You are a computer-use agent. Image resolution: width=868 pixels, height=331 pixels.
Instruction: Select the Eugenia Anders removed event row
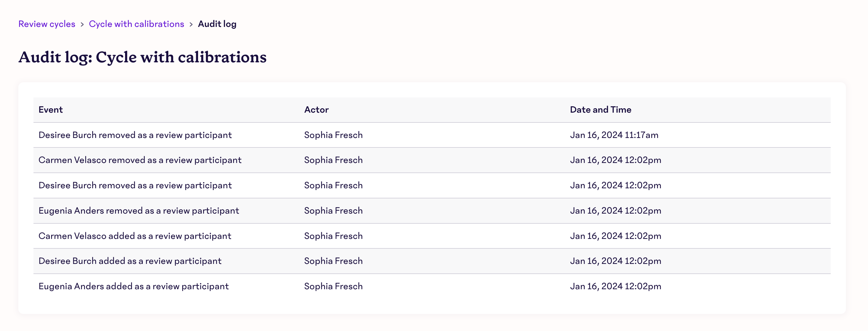432,210
